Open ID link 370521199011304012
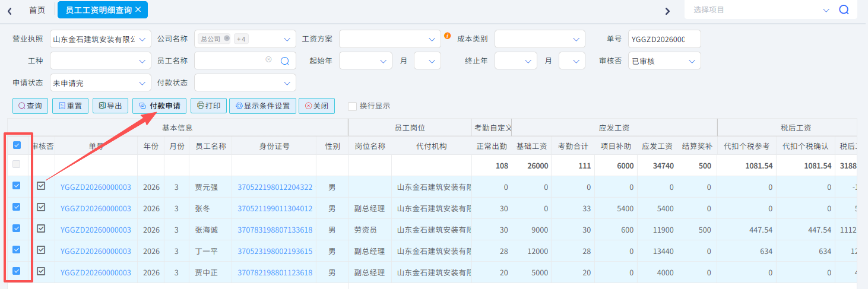This screenshot has height=289, width=868. [275, 208]
